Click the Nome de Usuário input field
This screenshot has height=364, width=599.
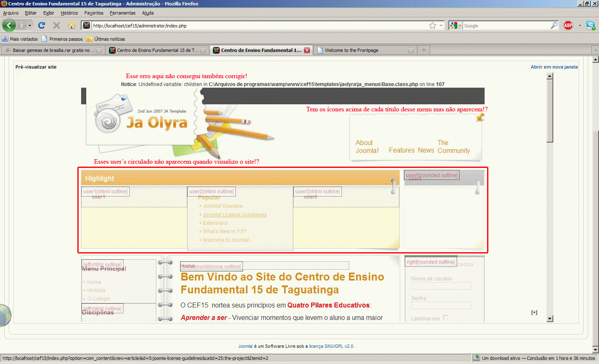tap(441, 286)
